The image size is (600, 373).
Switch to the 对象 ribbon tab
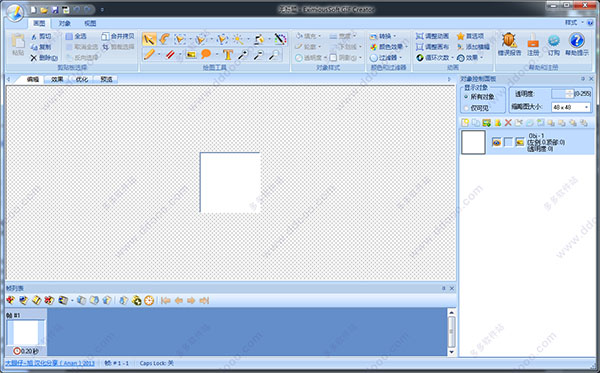(64, 24)
